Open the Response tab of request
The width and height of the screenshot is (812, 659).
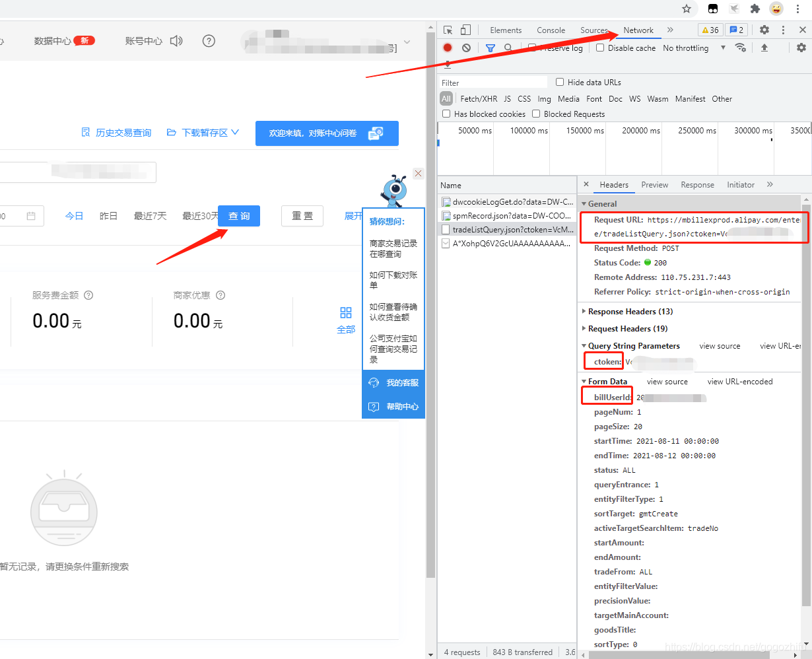(697, 184)
